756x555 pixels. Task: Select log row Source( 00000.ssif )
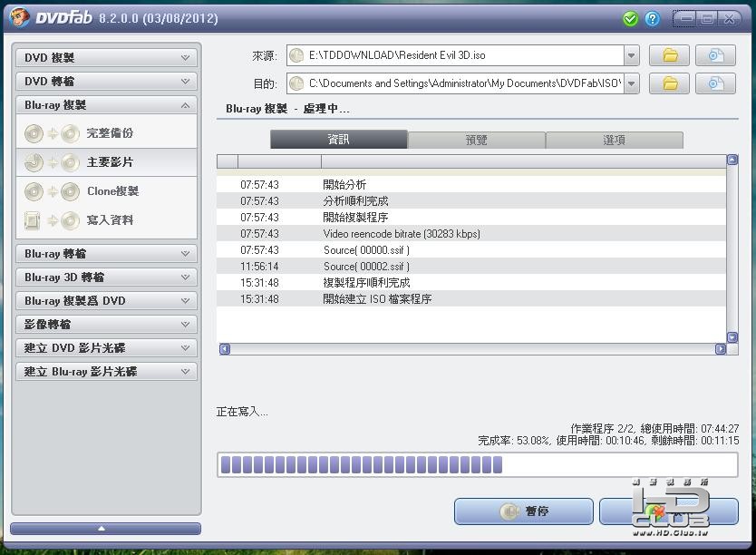(x=471, y=249)
